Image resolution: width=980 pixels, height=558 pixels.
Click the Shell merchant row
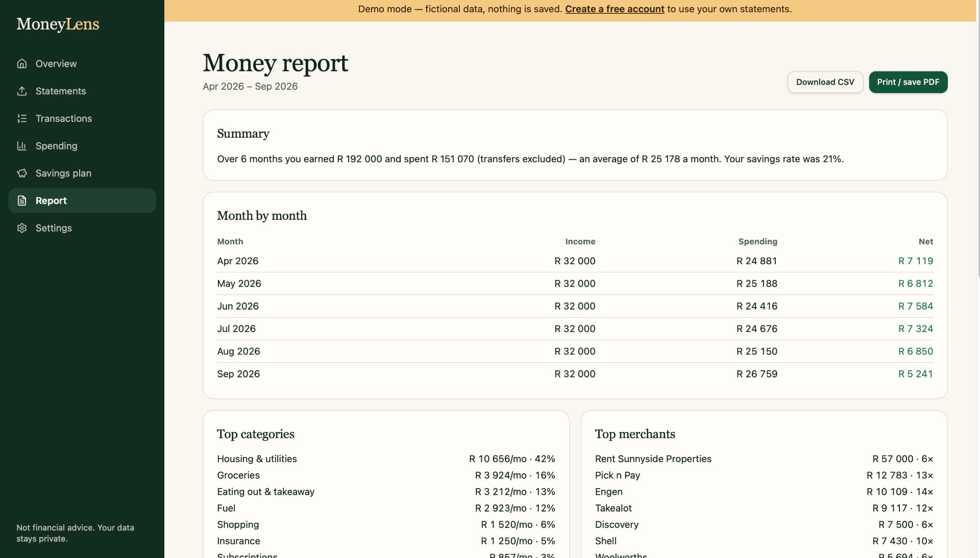click(x=764, y=541)
